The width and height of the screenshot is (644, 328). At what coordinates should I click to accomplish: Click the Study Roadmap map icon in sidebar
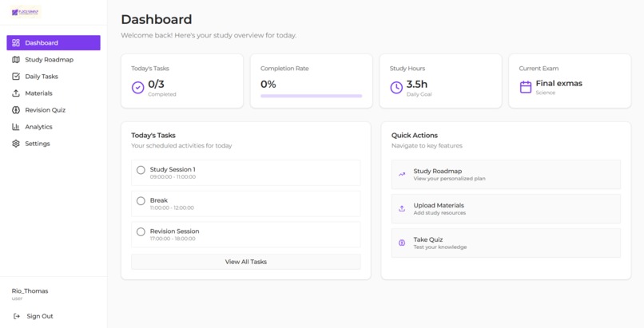click(16, 59)
